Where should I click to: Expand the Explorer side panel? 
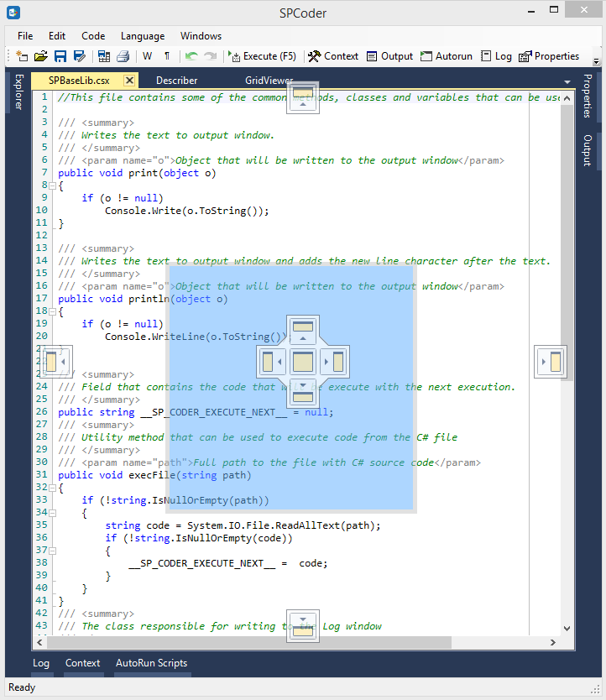pos(18,92)
